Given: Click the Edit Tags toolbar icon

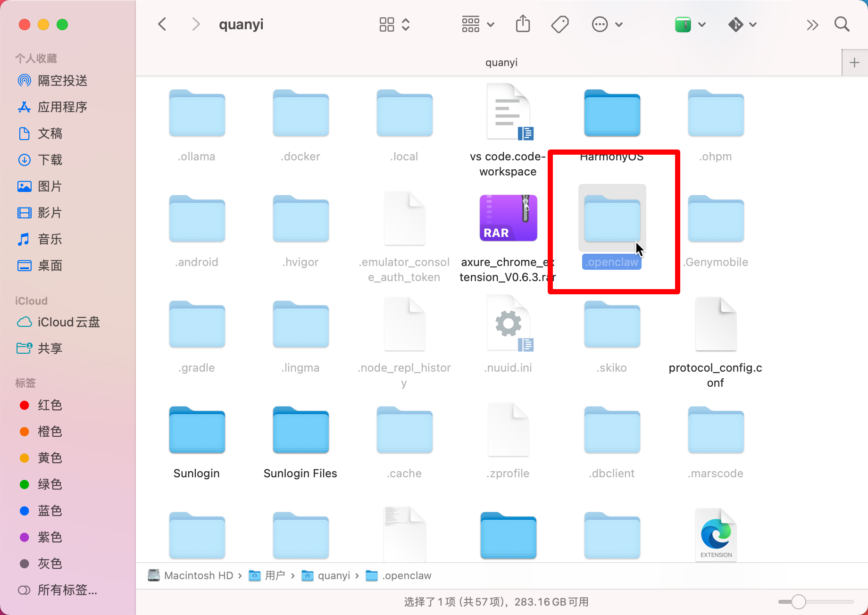Looking at the screenshot, I should click(x=560, y=24).
